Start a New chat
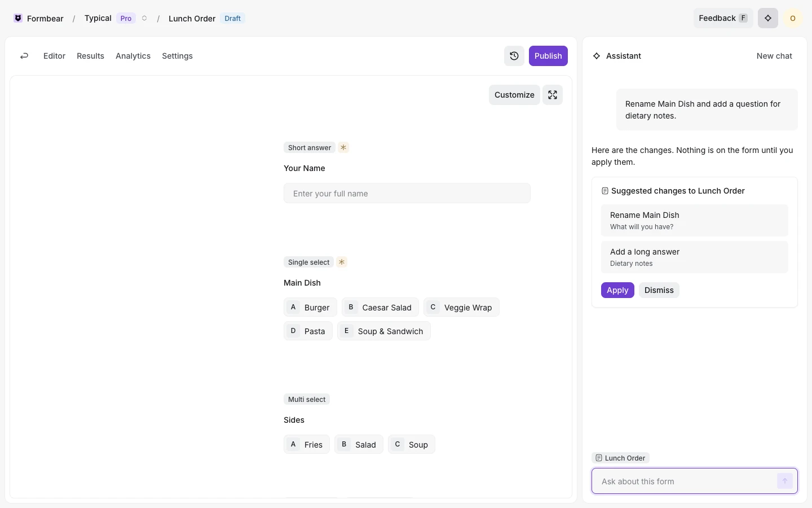This screenshot has width=812, height=508. coord(774,56)
